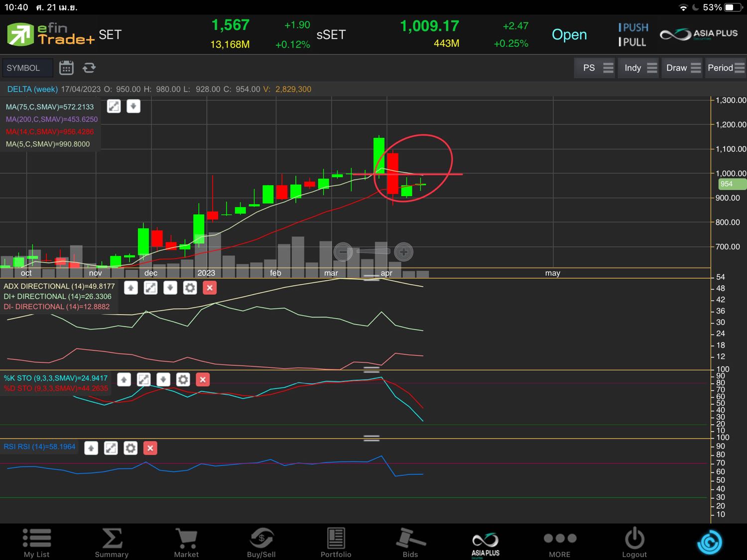Open Asia Plus tab in bottom bar
The image size is (747, 560).
486,544
